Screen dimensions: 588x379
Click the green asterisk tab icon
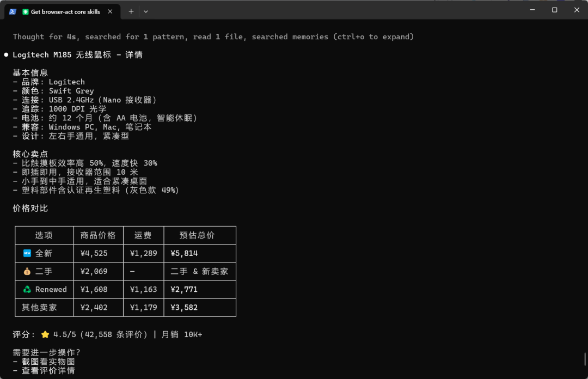(25, 11)
